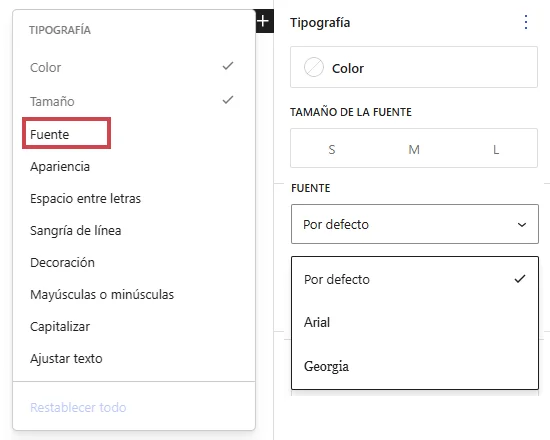This screenshot has height=440, width=550.
Task: Click the Fuente dropdown chevron arrow
Action: (522, 225)
